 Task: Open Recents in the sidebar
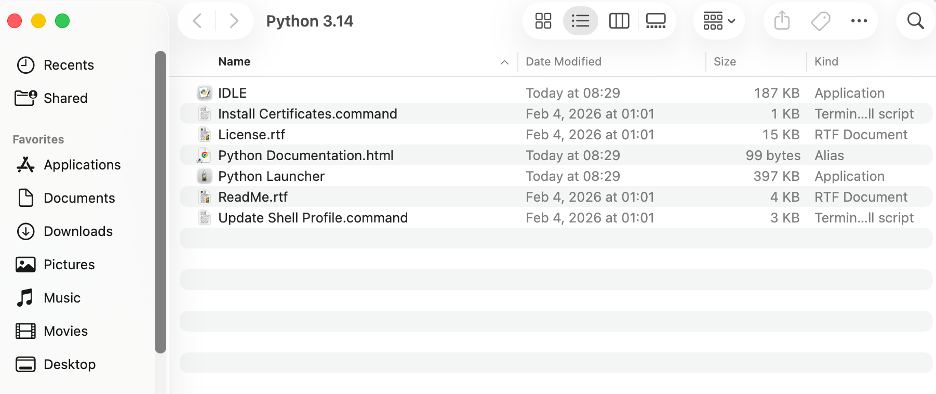click(69, 65)
